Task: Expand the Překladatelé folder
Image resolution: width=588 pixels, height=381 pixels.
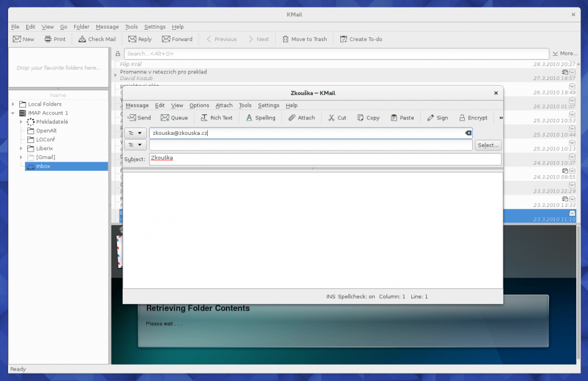Action: (x=21, y=122)
